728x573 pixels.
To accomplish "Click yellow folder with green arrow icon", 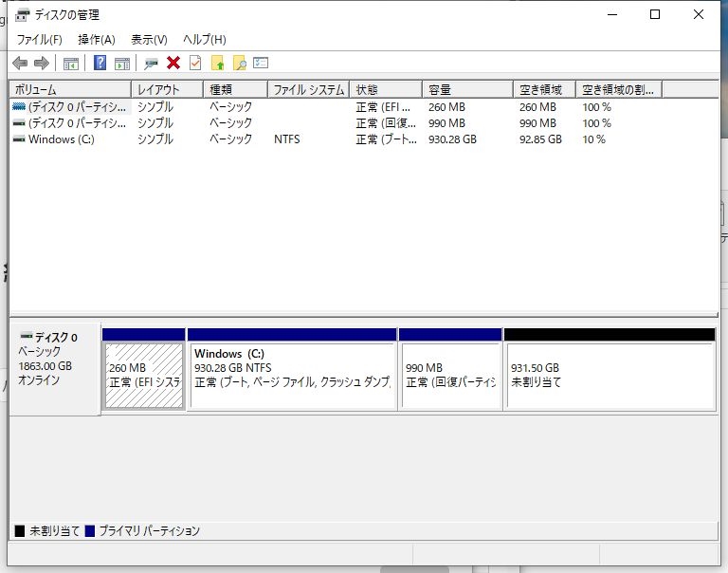I will click(218, 63).
